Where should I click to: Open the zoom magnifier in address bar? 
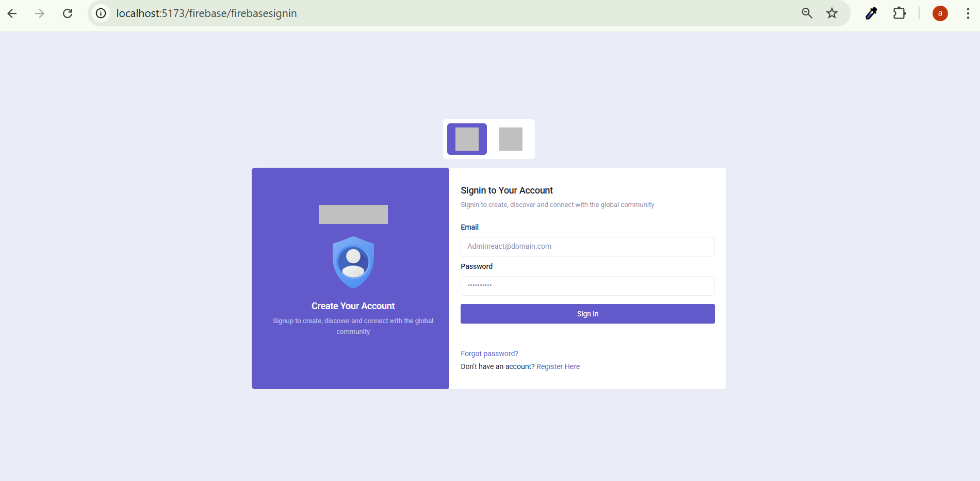tap(807, 13)
